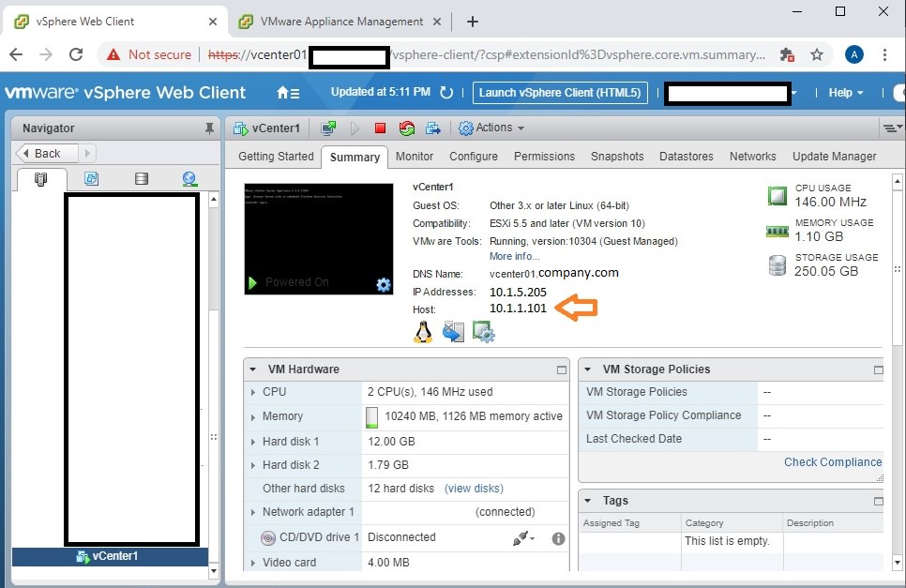Click the browser address bar URL
Screen dimensions: 906x588
tap(486, 55)
